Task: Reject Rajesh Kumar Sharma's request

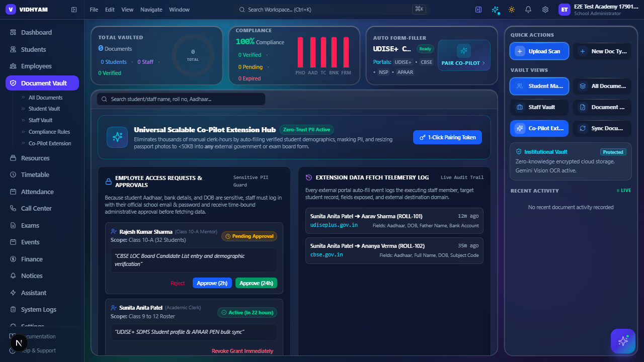Action: (x=178, y=283)
